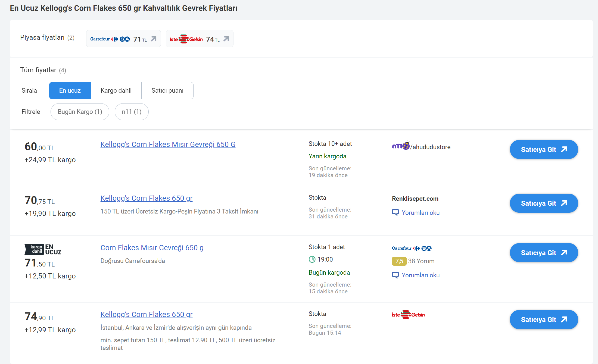
Task: Click the 7,5 seller rating badge
Action: click(x=399, y=261)
